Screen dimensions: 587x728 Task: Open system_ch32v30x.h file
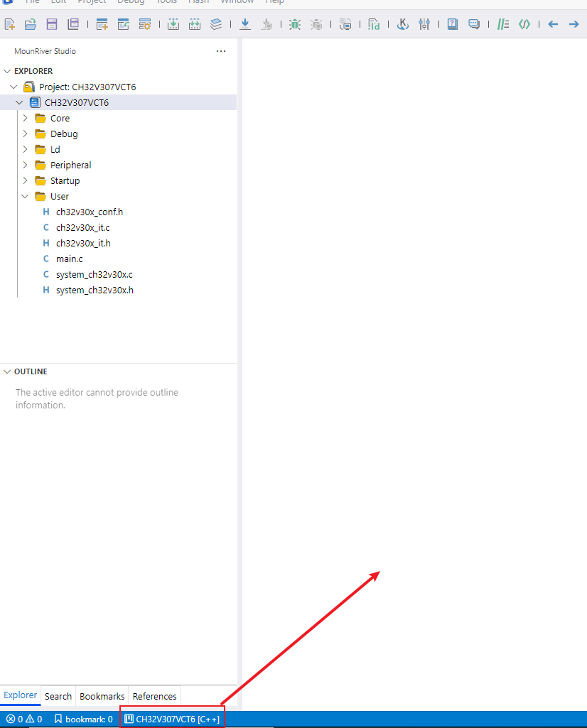(95, 290)
